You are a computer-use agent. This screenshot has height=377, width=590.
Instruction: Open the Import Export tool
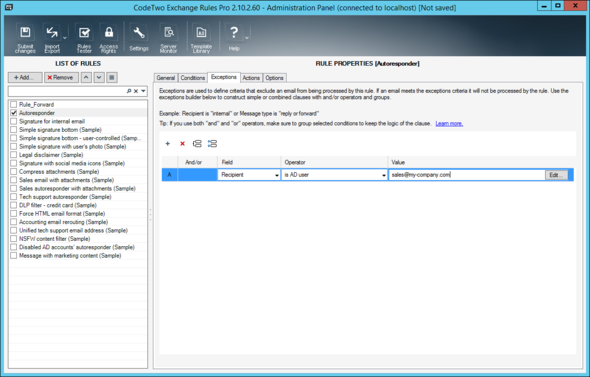(52, 39)
